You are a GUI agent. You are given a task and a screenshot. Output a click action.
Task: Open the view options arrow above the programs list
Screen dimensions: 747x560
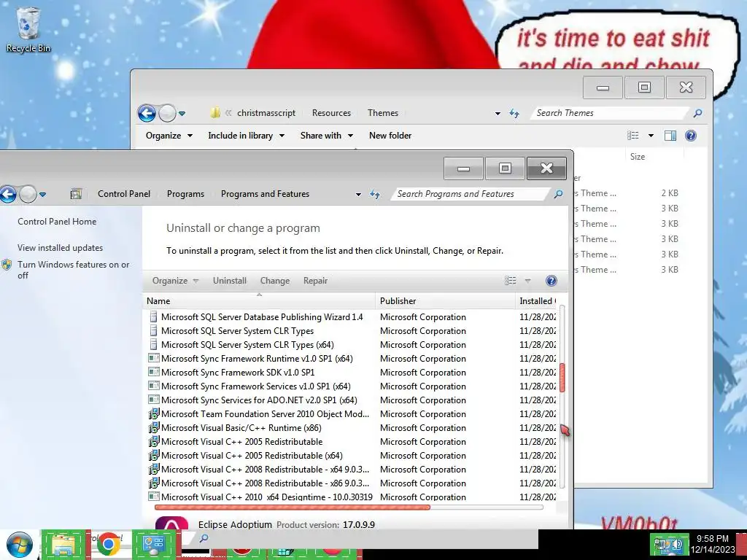point(528,281)
